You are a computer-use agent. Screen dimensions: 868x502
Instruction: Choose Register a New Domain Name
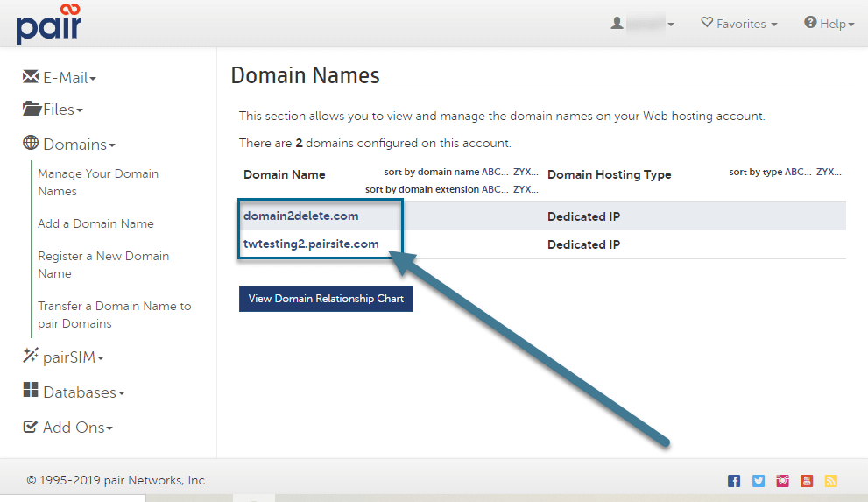[103, 265]
